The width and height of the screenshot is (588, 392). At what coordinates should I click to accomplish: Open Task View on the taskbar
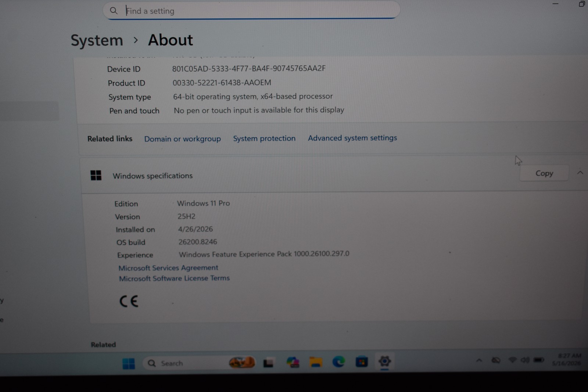[x=268, y=363]
